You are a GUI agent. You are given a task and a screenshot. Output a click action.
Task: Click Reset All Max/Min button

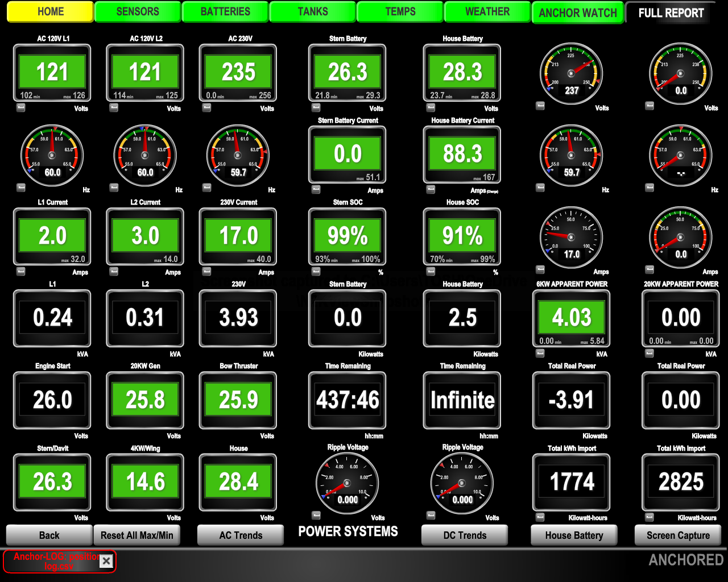pos(137,535)
